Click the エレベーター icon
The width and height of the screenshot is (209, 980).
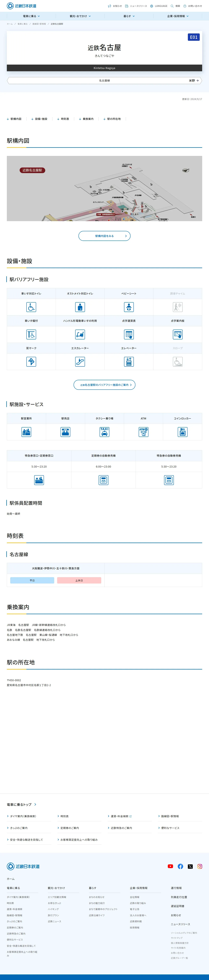coord(129,362)
